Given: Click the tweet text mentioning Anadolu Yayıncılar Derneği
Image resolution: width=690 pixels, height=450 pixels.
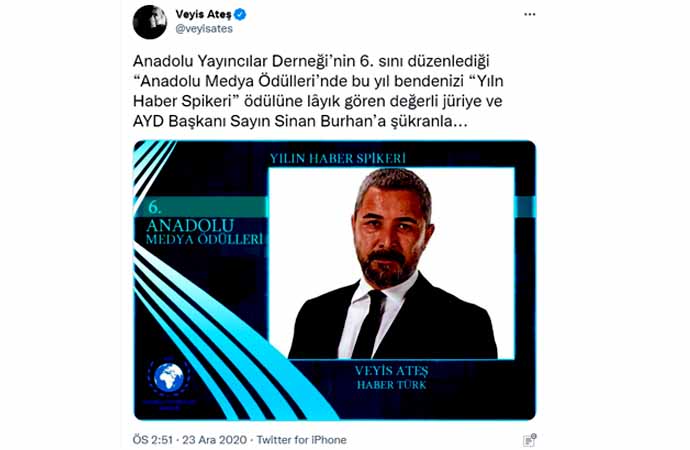Looking at the screenshot, I should [x=318, y=91].
